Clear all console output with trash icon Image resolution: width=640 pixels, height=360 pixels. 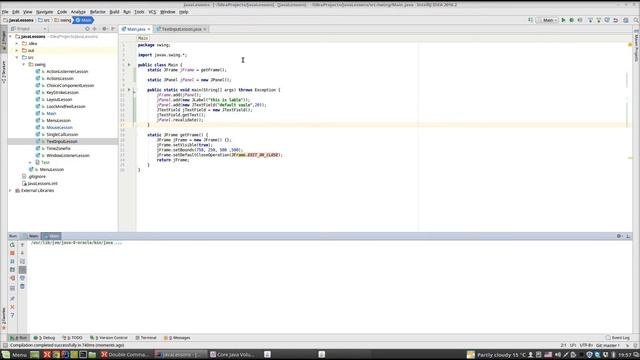click(x=22, y=287)
